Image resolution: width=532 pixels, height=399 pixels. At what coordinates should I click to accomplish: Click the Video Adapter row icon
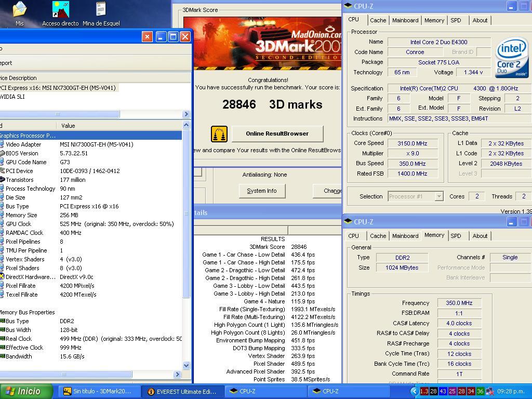pyautogui.click(x=2, y=144)
